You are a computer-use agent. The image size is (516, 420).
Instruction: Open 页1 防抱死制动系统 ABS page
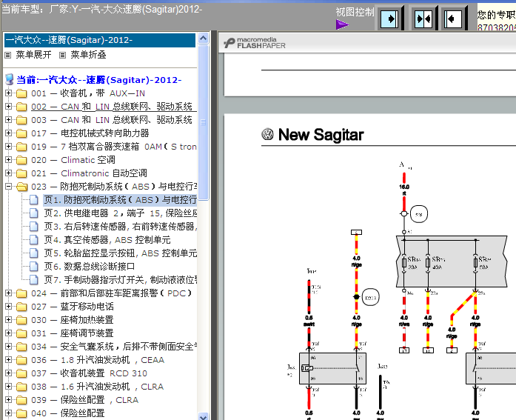(120, 200)
